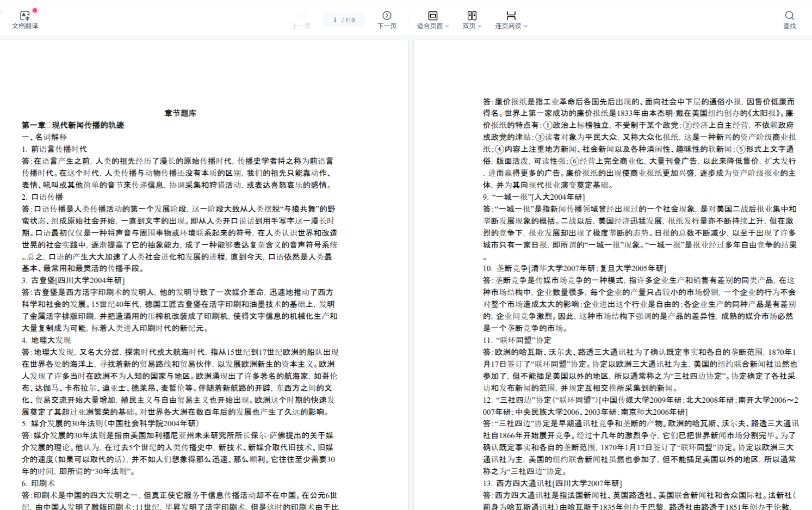Click the 下一页 next page arrow icon
Image resolution: width=812 pixels, height=510 pixels.
coord(387,15)
